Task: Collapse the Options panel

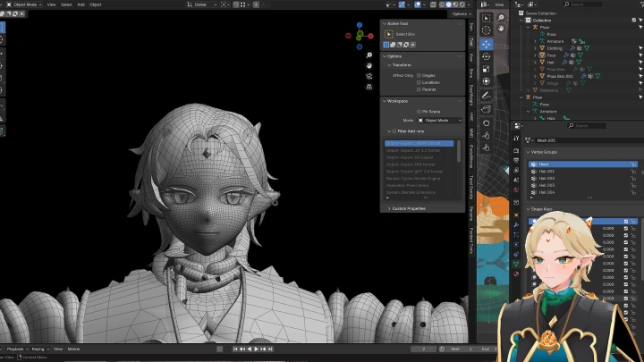Action: click(385, 56)
